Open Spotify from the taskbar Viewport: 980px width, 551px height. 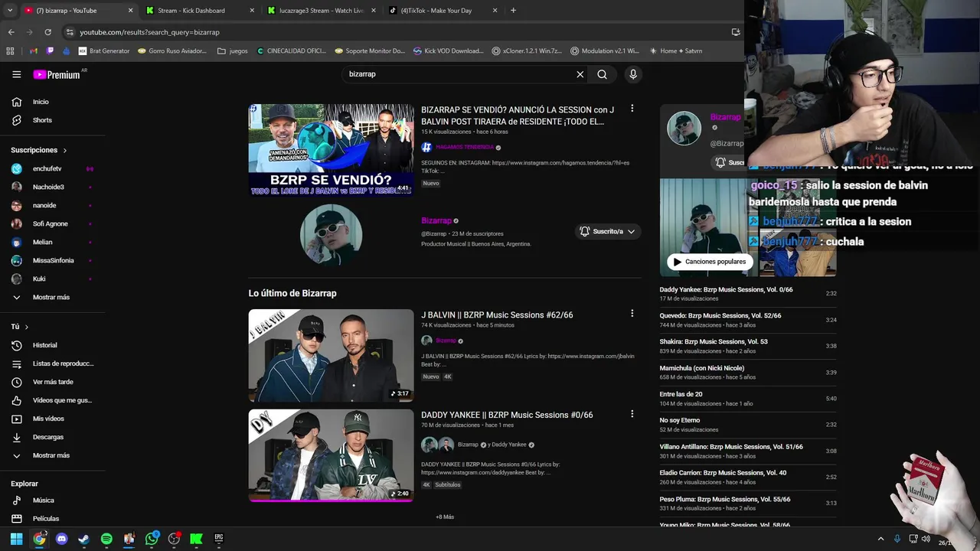tap(106, 539)
